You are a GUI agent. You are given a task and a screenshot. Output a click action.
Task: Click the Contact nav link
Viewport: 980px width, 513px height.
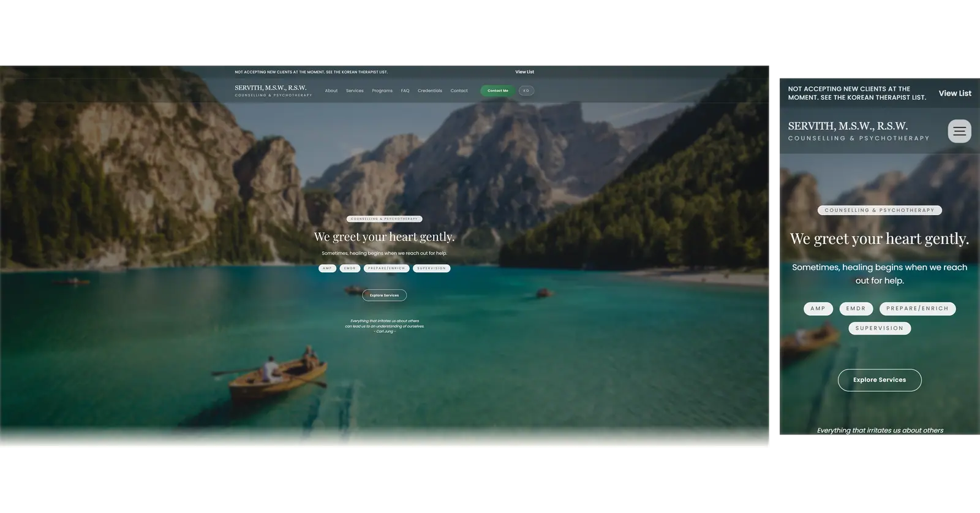pos(459,91)
